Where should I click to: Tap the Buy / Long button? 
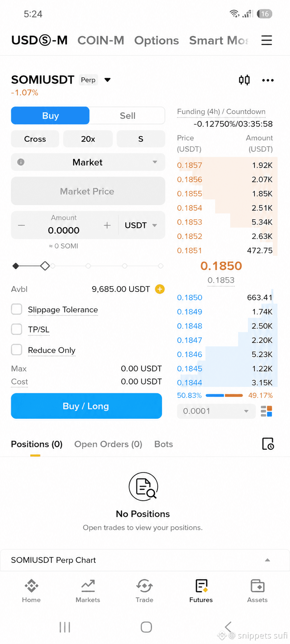(87, 406)
